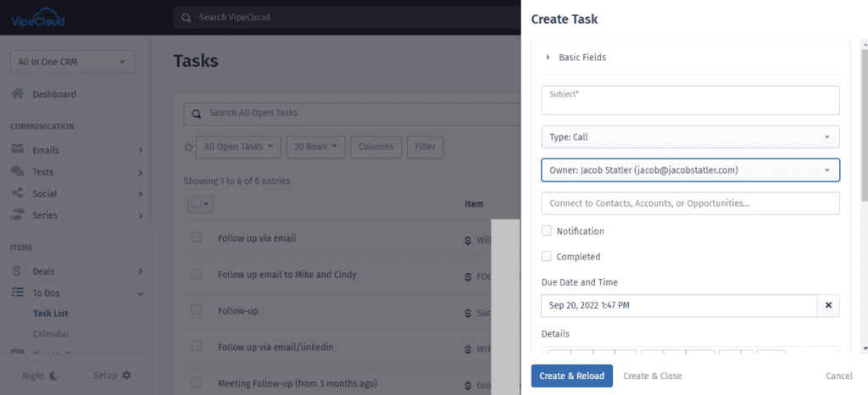Expand the Basic Fields section

[576, 57]
